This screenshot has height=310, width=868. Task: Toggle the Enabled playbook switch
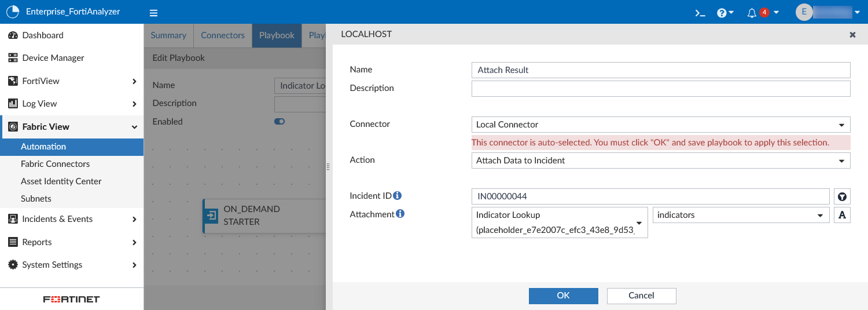click(279, 122)
